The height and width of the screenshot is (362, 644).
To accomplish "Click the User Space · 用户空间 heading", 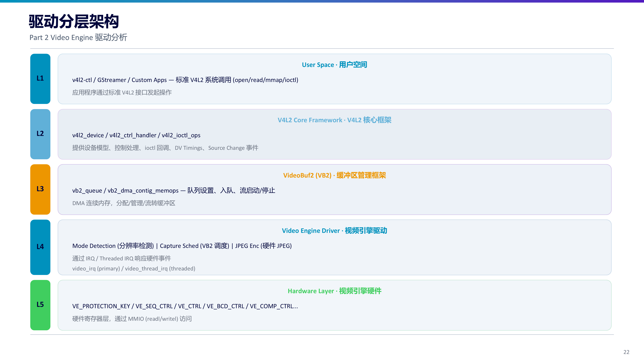I will click(x=334, y=65).
